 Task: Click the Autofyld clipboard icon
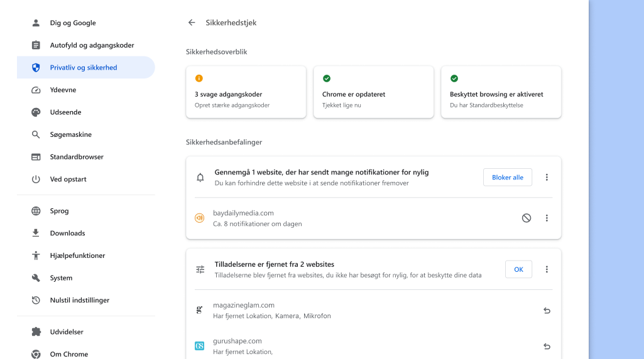[36, 45]
